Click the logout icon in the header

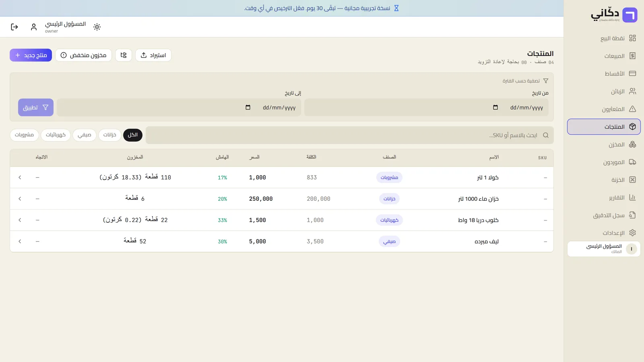[x=14, y=27]
